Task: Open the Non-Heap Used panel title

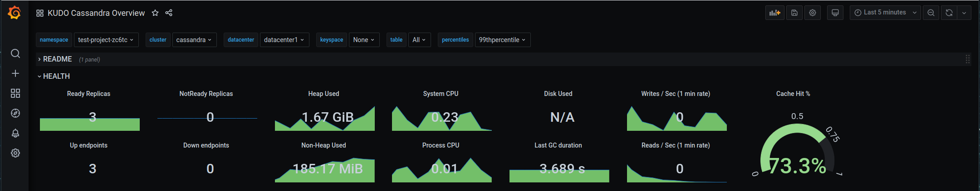Action: (323, 145)
